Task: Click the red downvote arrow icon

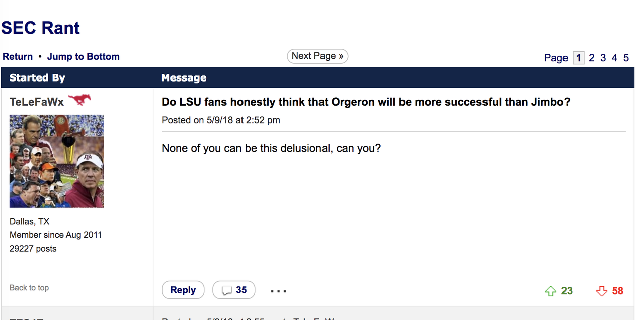Action: tap(602, 291)
